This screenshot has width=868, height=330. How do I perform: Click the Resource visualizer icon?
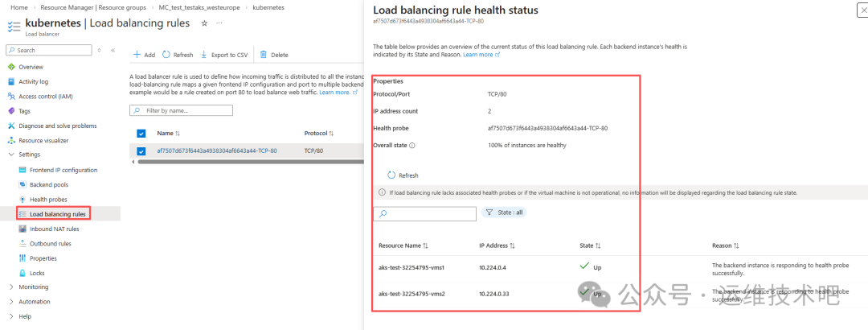11,140
